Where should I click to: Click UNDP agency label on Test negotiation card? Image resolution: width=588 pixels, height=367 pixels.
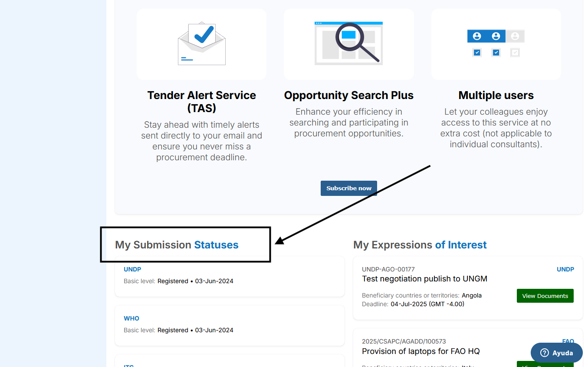[565, 269]
